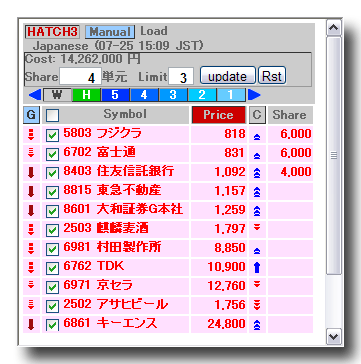Click the red down indicator in 麒麟麦酒 C column
Screen dimensions: 361x364
pos(257,227)
